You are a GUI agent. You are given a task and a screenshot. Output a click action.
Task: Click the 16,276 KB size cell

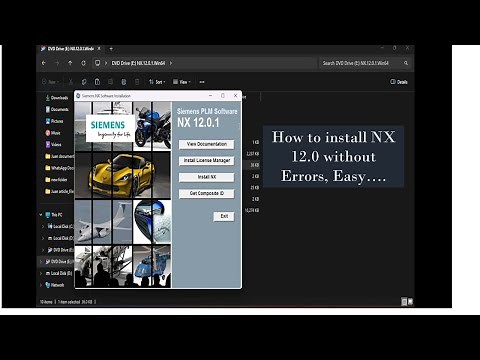point(252,210)
